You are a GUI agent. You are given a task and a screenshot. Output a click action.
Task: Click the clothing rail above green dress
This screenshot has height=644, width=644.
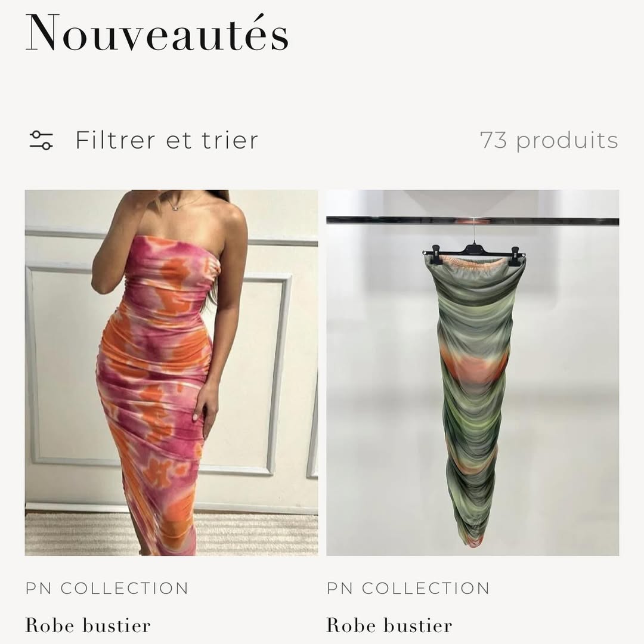click(x=473, y=221)
